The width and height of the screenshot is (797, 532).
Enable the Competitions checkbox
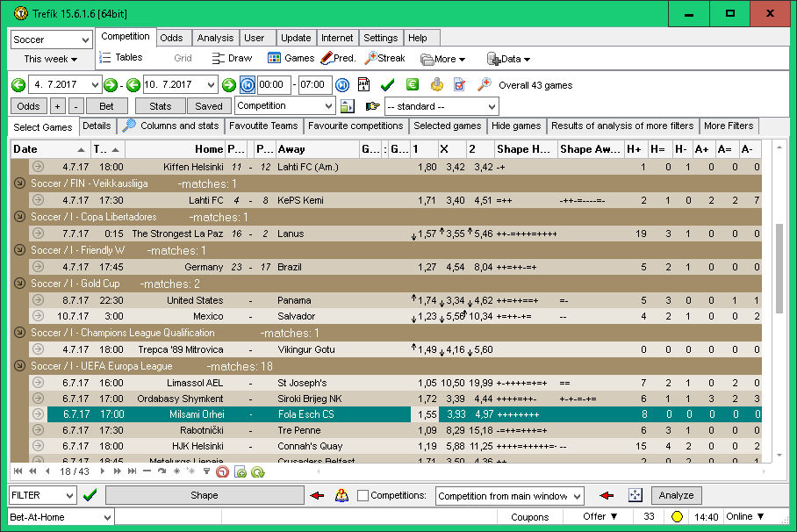coord(363,496)
